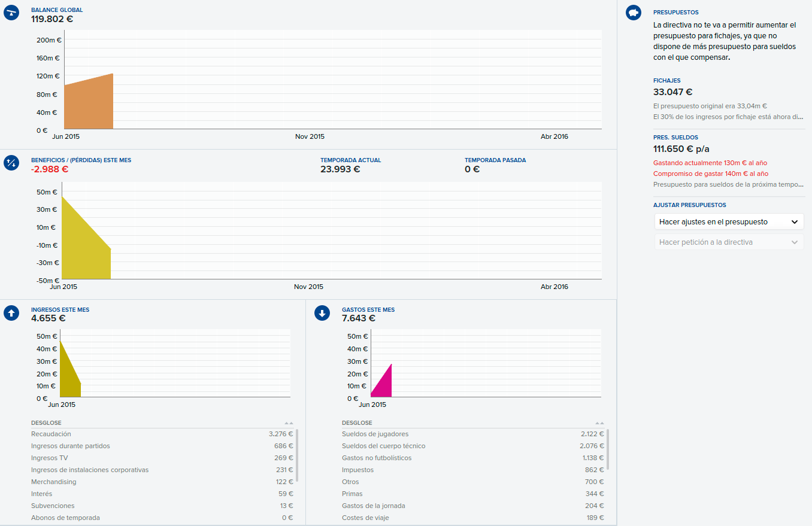Select the 'Abonos de temporada' row
The width and height of the screenshot is (812, 526).
(162, 518)
